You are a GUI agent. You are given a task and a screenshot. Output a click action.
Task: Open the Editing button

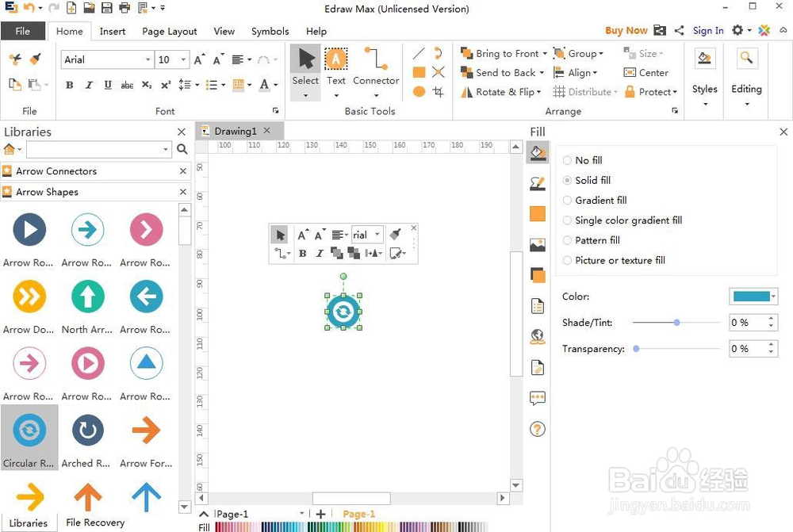tap(746, 78)
